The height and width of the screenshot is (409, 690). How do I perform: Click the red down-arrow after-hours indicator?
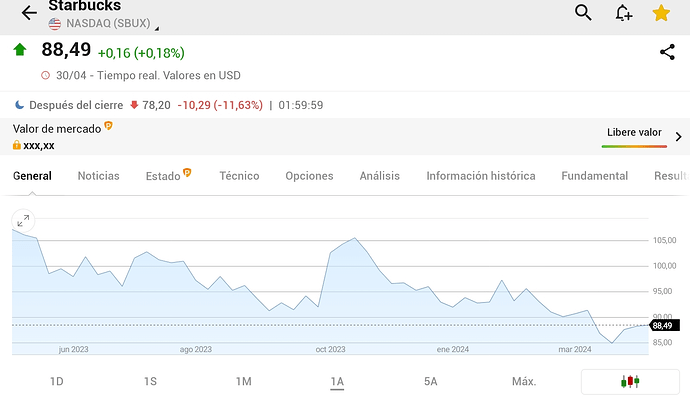tap(134, 105)
